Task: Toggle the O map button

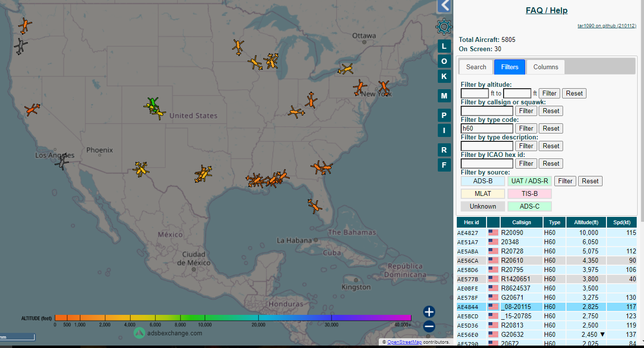Action: coord(444,61)
